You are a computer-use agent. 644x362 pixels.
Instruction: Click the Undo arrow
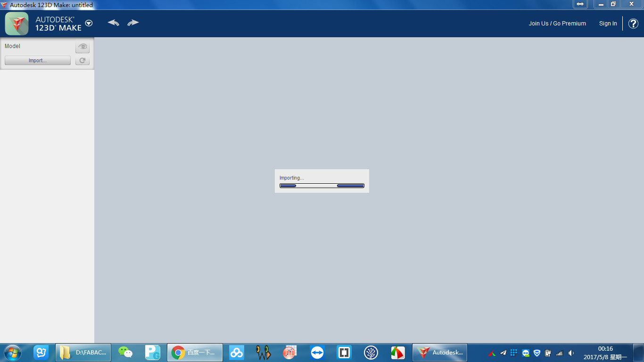click(113, 23)
